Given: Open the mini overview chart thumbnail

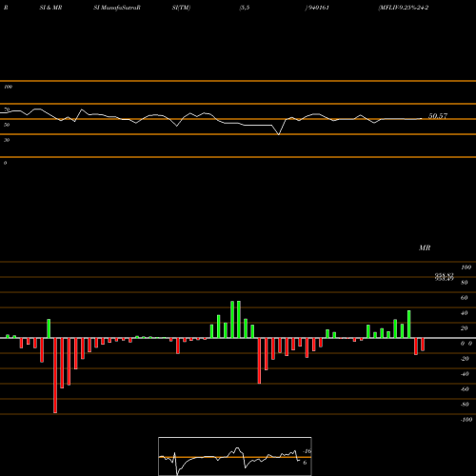Looking at the screenshot, I should point(235,456).
